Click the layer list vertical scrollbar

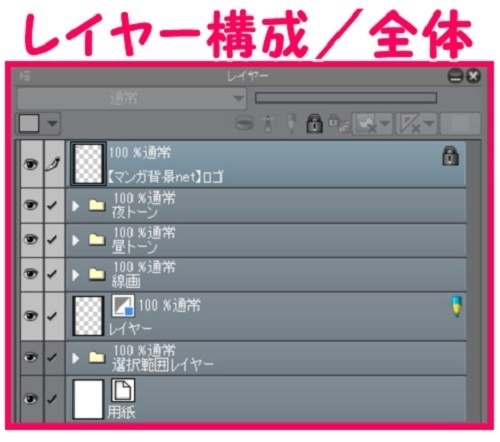[474, 281]
